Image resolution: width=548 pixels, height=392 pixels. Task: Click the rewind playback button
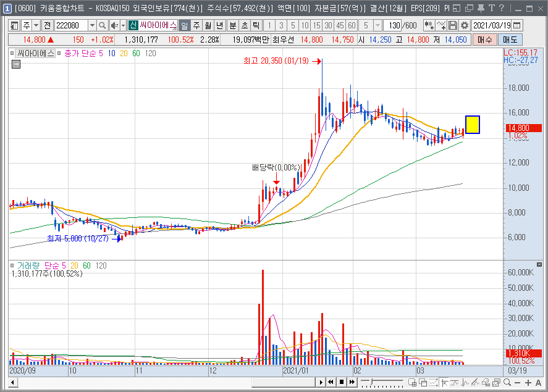[331, 382]
